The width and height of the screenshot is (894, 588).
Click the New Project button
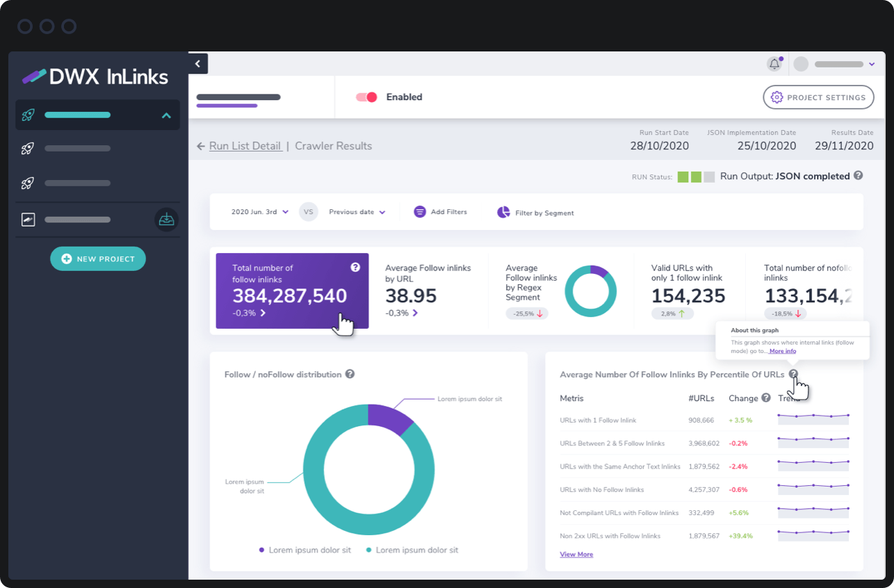tap(98, 259)
